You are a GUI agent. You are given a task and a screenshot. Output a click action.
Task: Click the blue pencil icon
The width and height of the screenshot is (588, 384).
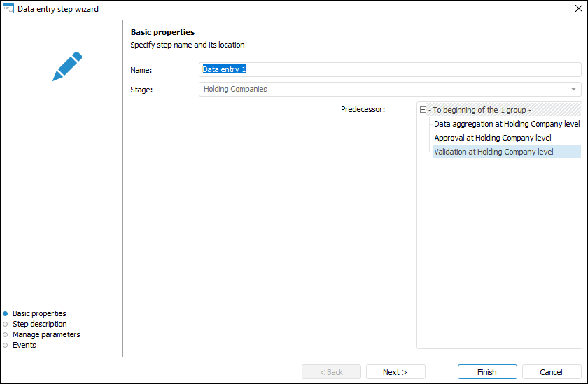click(67, 66)
